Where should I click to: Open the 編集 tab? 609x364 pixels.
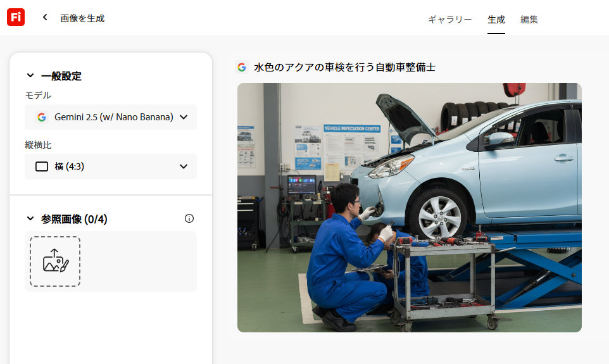click(x=529, y=19)
